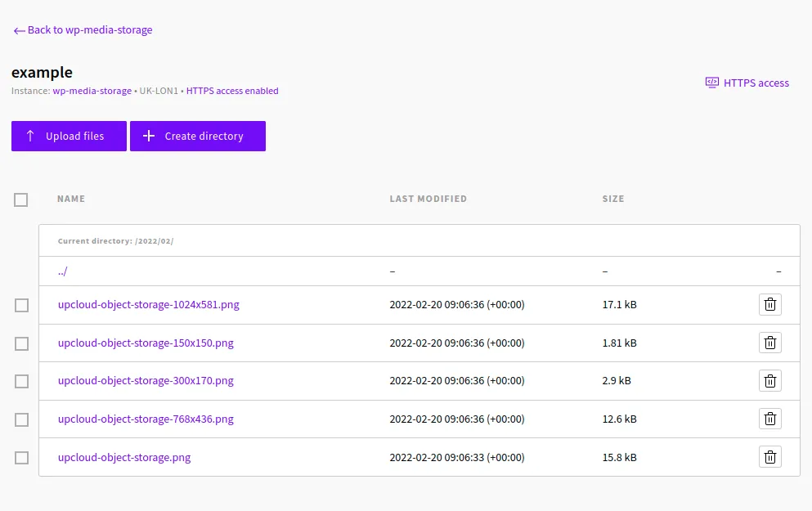Open file upcloud-object-storage-768x436.png
This screenshot has width=812, height=511.
(146, 419)
